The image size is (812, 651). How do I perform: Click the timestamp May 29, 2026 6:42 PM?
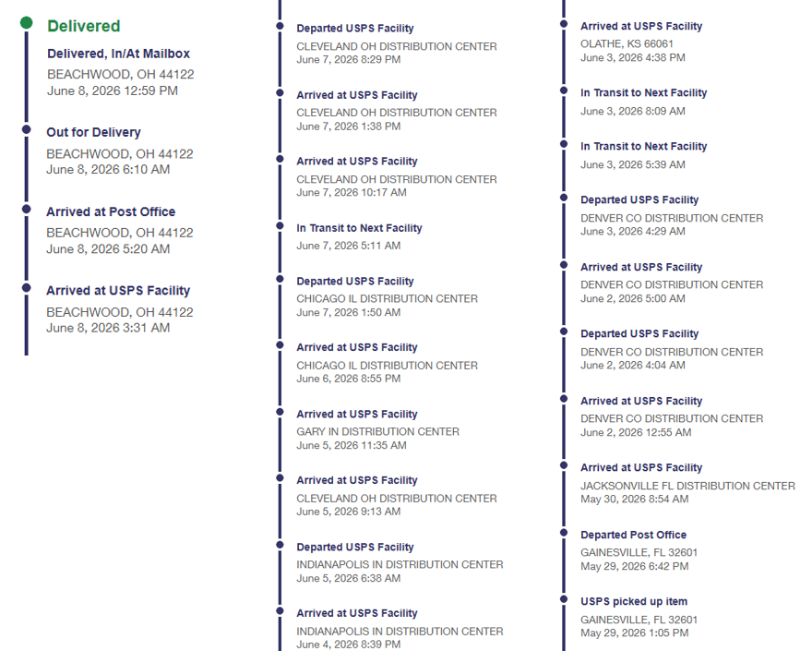(635, 567)
